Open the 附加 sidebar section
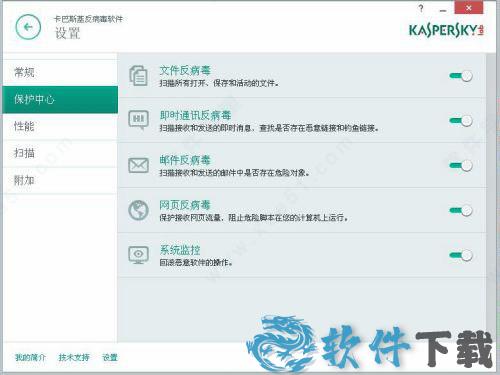Image resolution: width=500 pixels, height=375 pixels. click(60, 180)
